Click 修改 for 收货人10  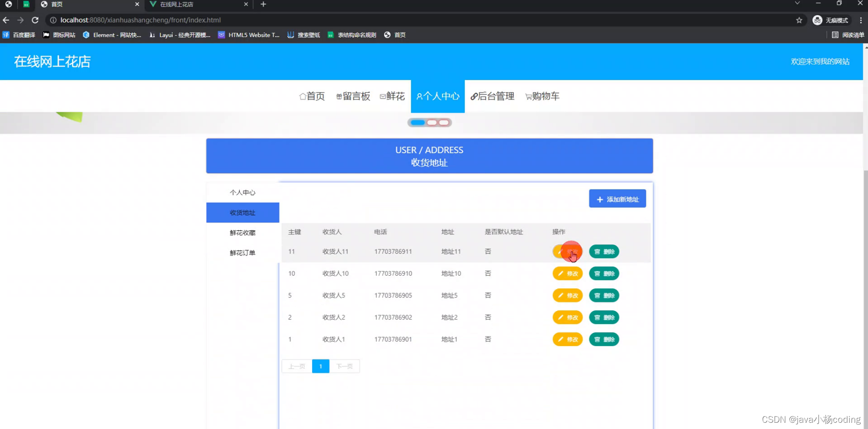click(x=567, y=273)
